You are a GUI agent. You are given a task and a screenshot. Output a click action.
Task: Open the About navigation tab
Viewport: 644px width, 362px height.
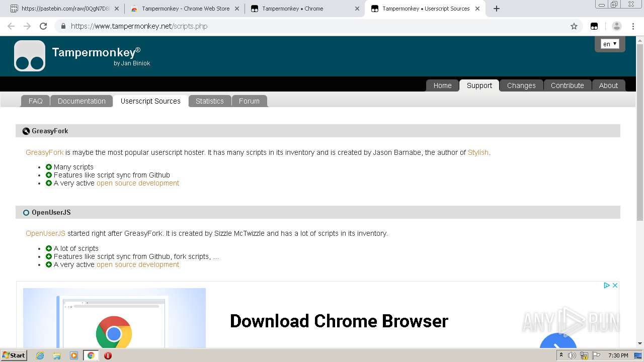608,85
